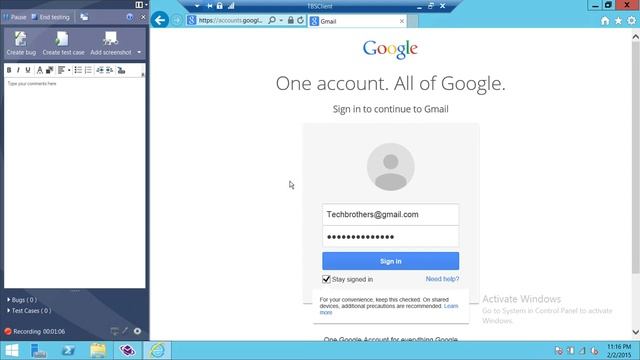The width and height of the screenshot is (640, 360).
Task: Open the Windows Start button
Action: click(x=12, y=351)
